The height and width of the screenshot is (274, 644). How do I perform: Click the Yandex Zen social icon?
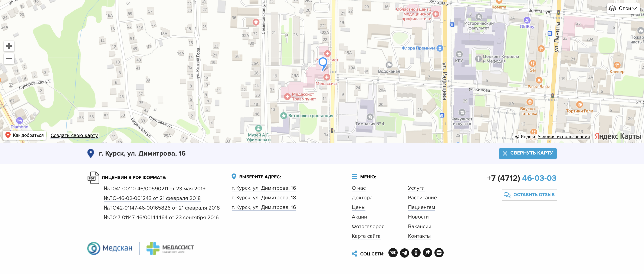click(x=440, y=253)
